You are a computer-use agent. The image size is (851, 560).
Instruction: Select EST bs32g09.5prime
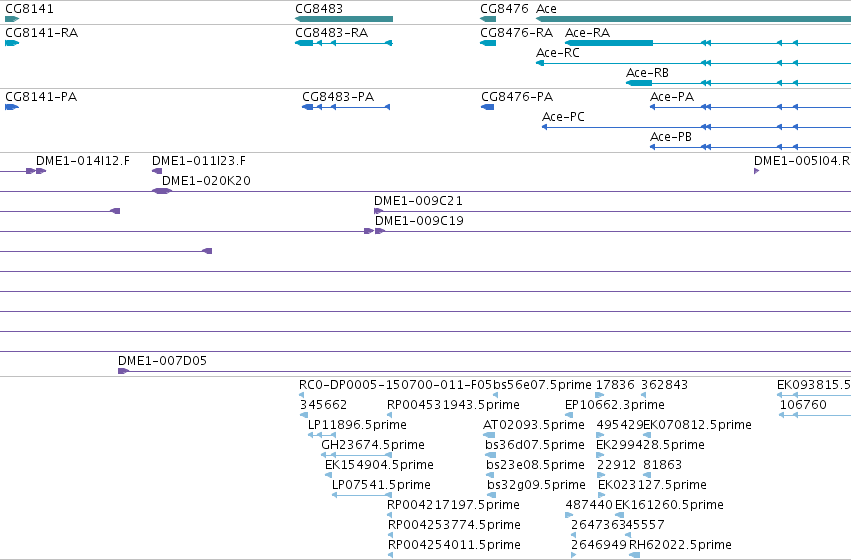pos(536,485)
